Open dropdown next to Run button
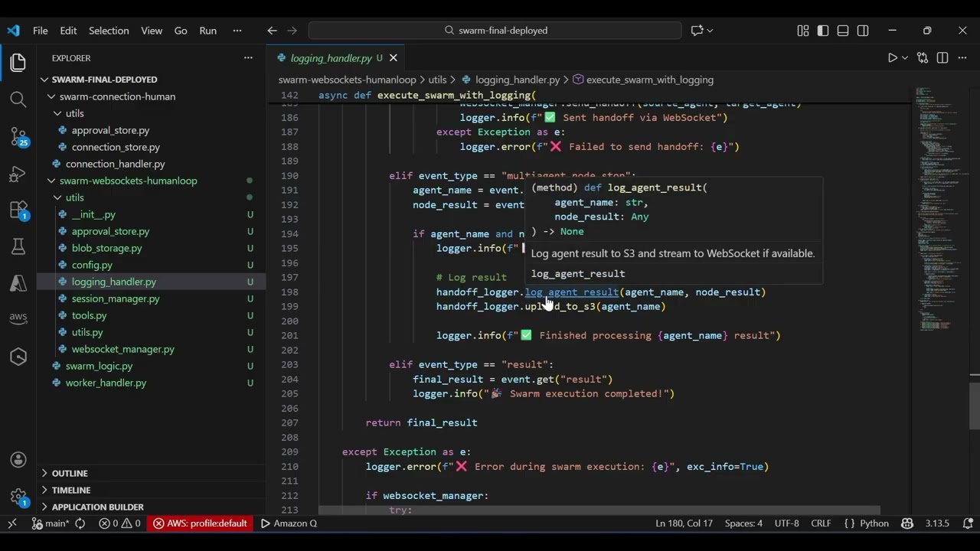This screenshot has height=551, width=980. click(905, 58)
